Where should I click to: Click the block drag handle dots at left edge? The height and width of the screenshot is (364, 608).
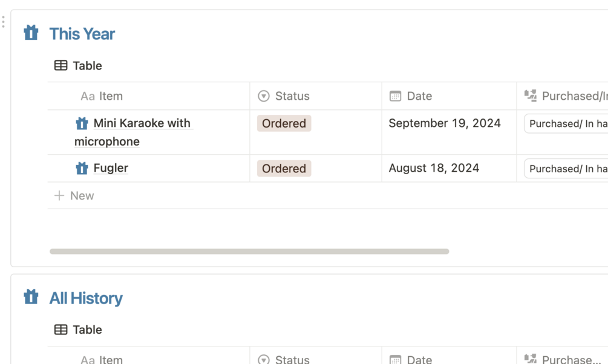click(3, 22)
